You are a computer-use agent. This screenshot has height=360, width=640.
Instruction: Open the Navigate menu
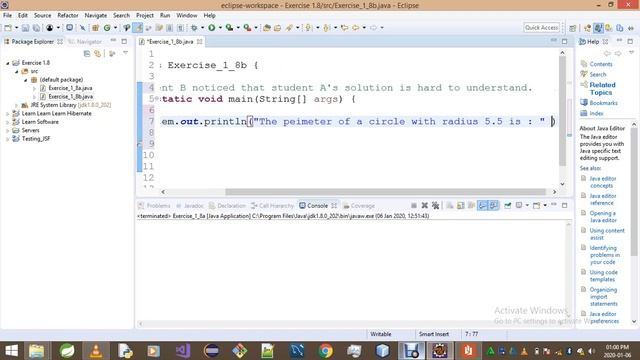tap(96, 15)
